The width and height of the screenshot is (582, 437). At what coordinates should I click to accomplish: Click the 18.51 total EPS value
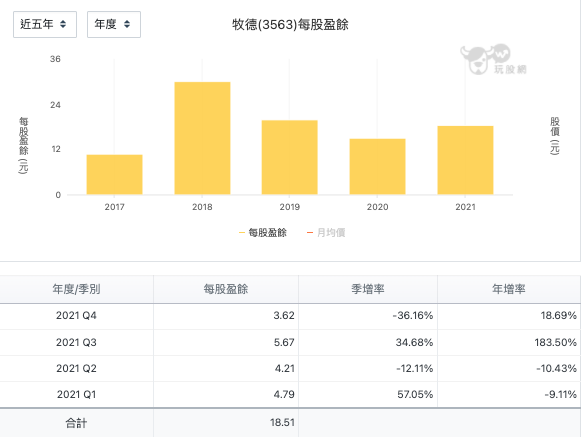(282, 423)
